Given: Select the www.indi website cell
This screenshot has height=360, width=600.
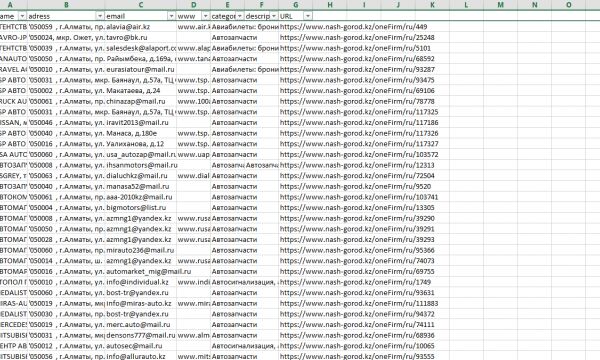Looking at the screenshot, I should click(194, 282).
